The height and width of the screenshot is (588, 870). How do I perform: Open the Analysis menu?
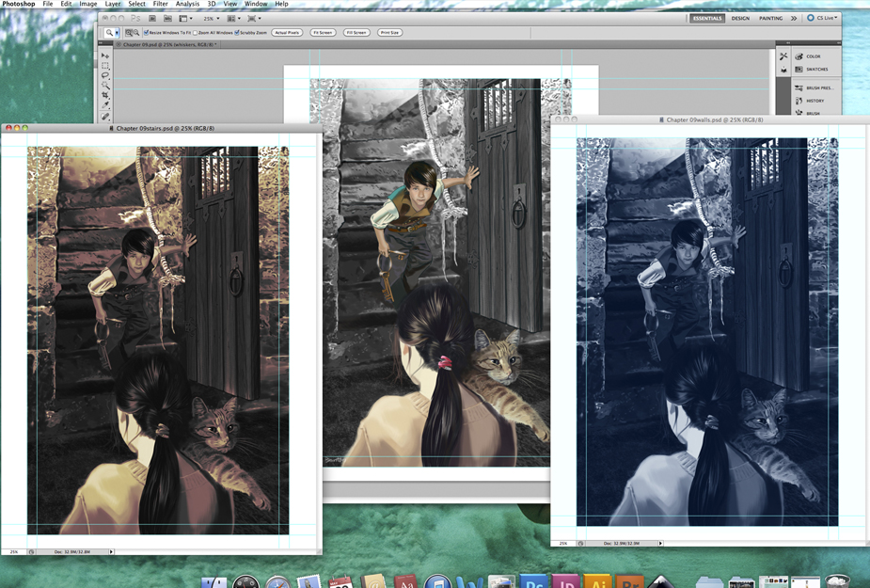point(187,4)
